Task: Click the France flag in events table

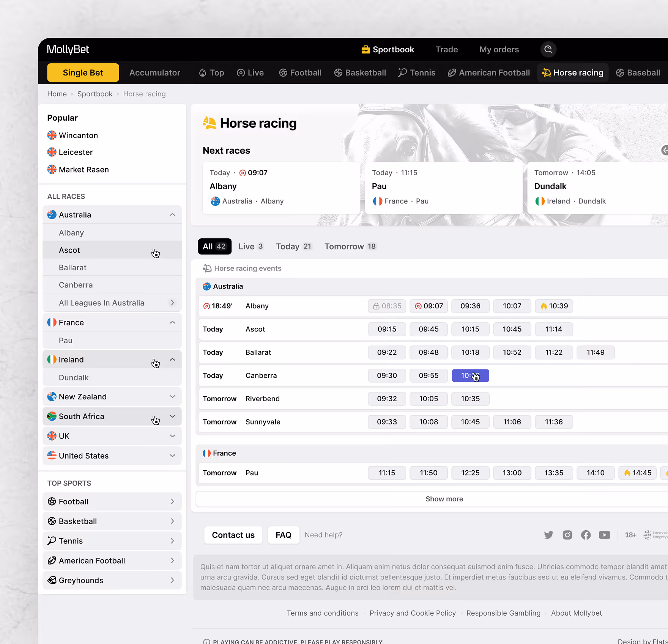Action: (206, 453)
